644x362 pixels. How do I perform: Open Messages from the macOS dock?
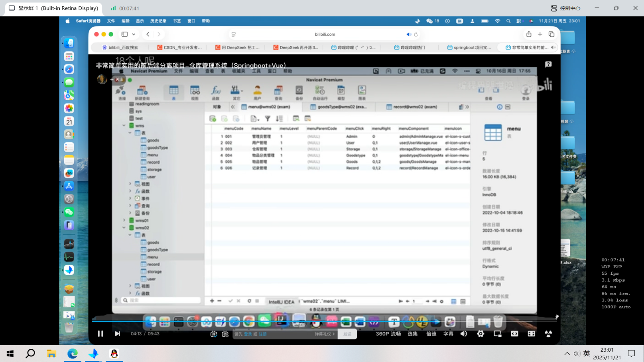pyautogui.click(x=69, y=82)
